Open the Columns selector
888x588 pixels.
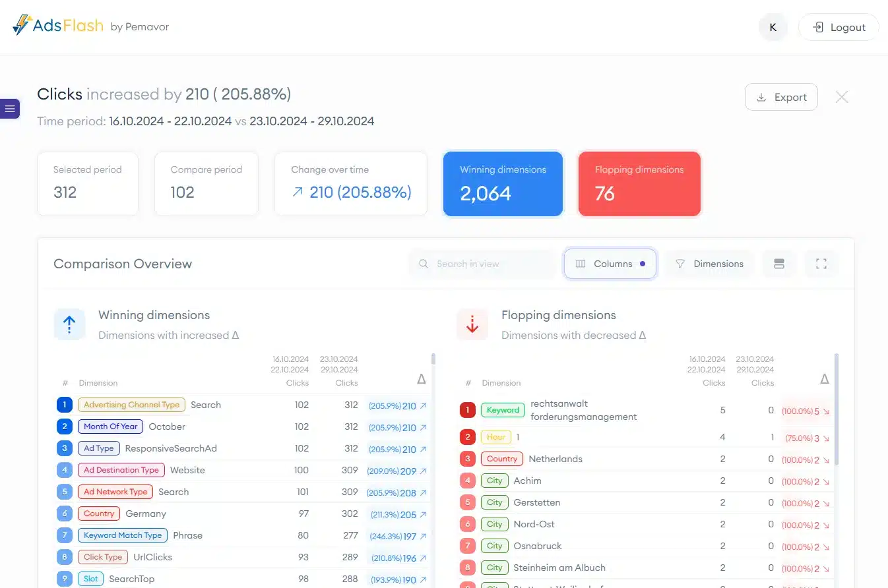pos(610,264)
